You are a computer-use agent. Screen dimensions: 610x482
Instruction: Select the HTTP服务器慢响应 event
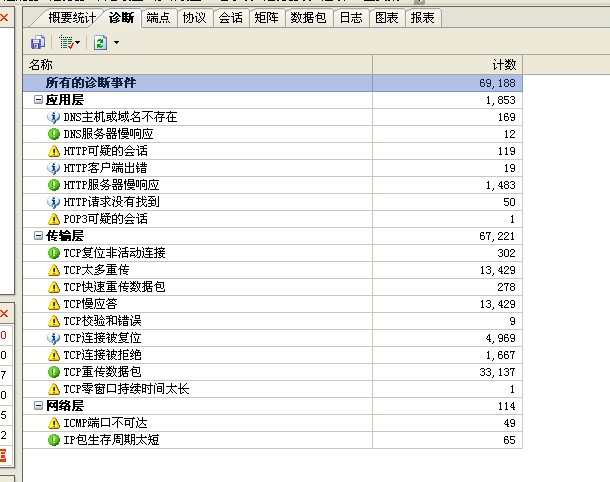click(111, 185)
